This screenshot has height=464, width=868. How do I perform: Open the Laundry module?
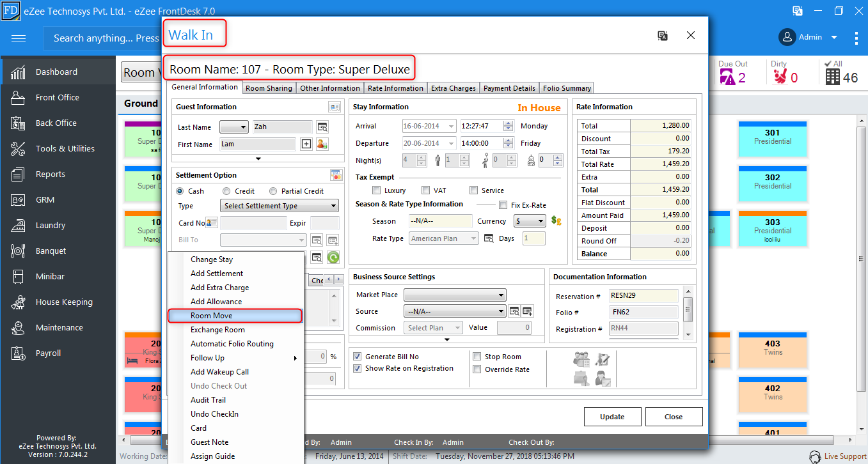(58, 225)
